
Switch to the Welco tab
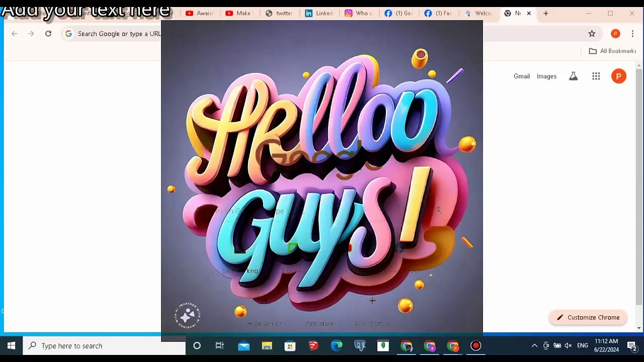[478, 14]
